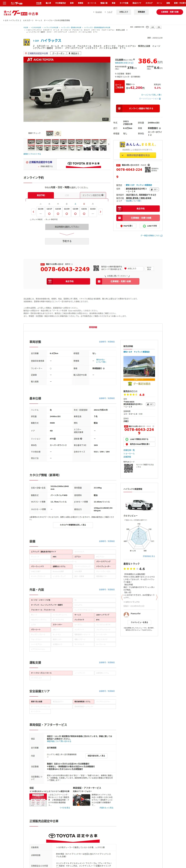
Task: Click LINEで情報を共有する in shop details
Action: pos(139,439)
